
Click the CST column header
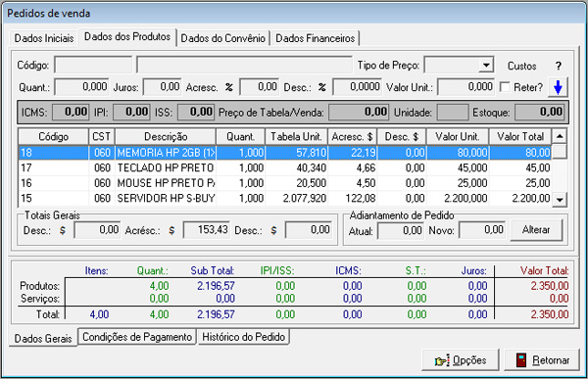pos(102,136)
